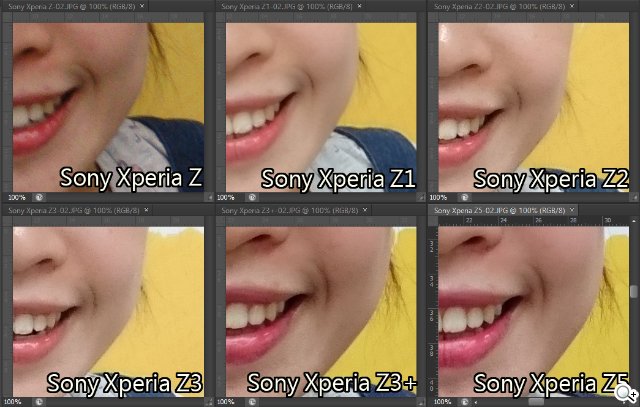Close the Sony Xperia Z-02.JPG tab
Image resolution: width=640 pixels, height=407 pixels.
[x=142, y=6]
